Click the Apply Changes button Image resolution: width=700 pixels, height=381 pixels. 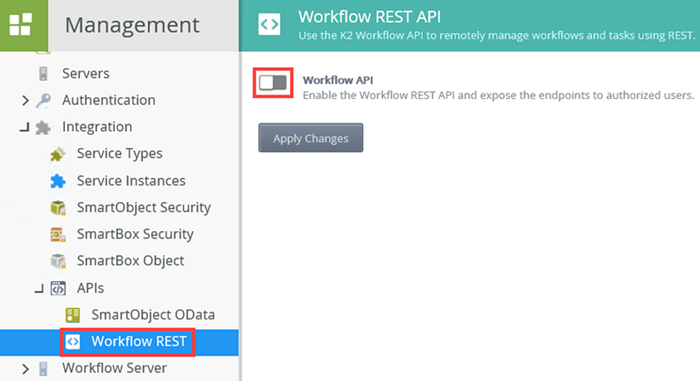coord(311,138)
